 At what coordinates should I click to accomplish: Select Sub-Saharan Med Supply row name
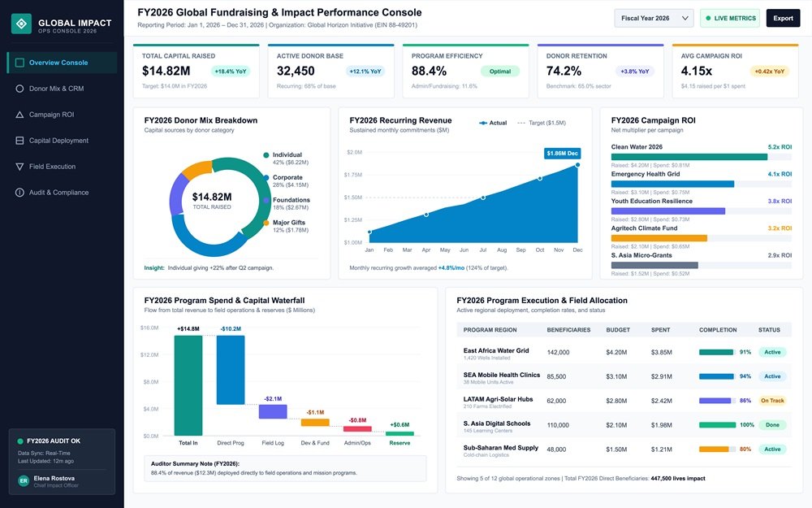[501, 448]
